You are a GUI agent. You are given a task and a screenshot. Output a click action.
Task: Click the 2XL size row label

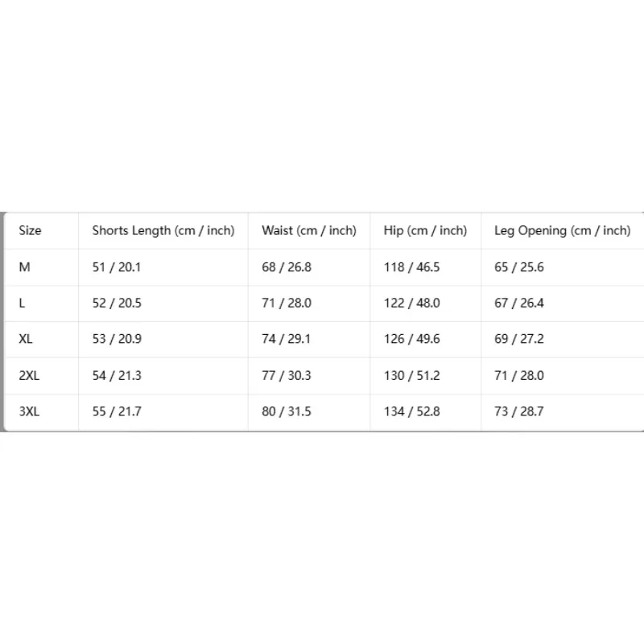29,375
